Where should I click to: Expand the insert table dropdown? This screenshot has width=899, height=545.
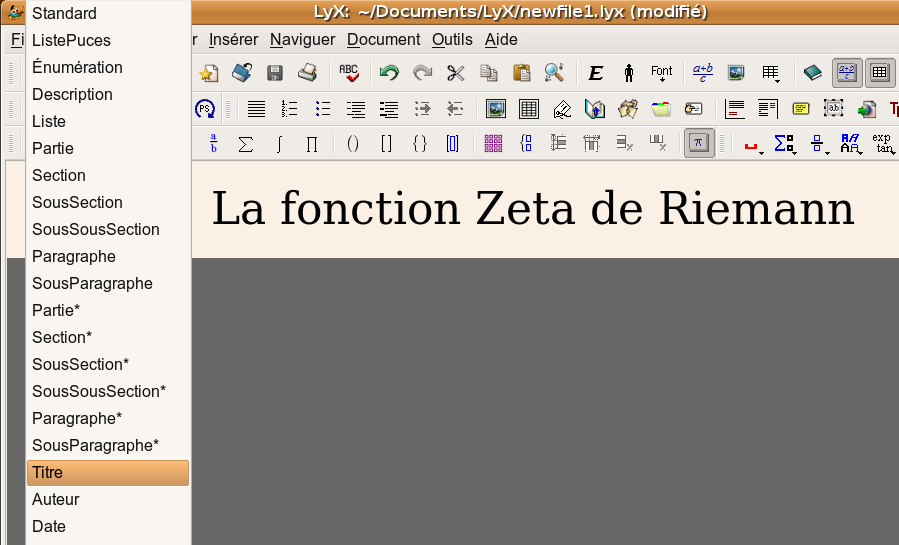[770, 73]
